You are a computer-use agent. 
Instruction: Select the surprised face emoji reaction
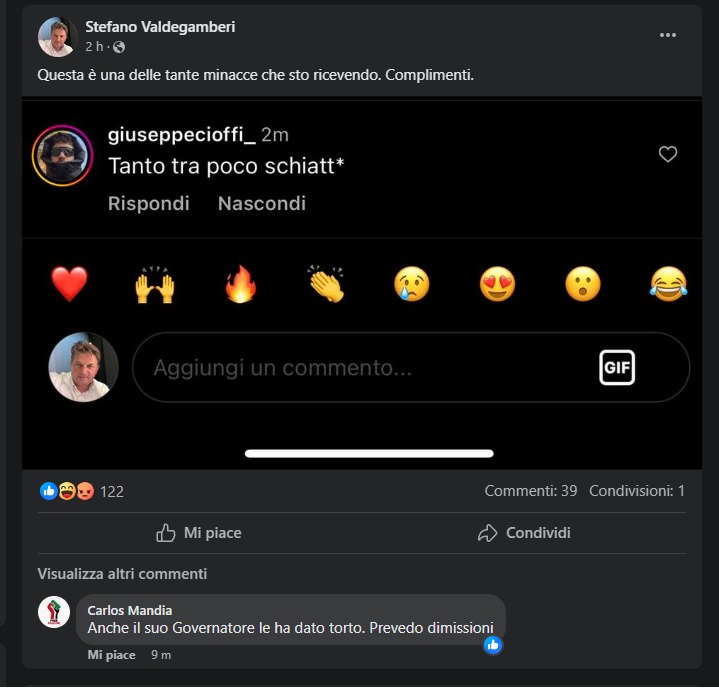(x=582, y=286)
